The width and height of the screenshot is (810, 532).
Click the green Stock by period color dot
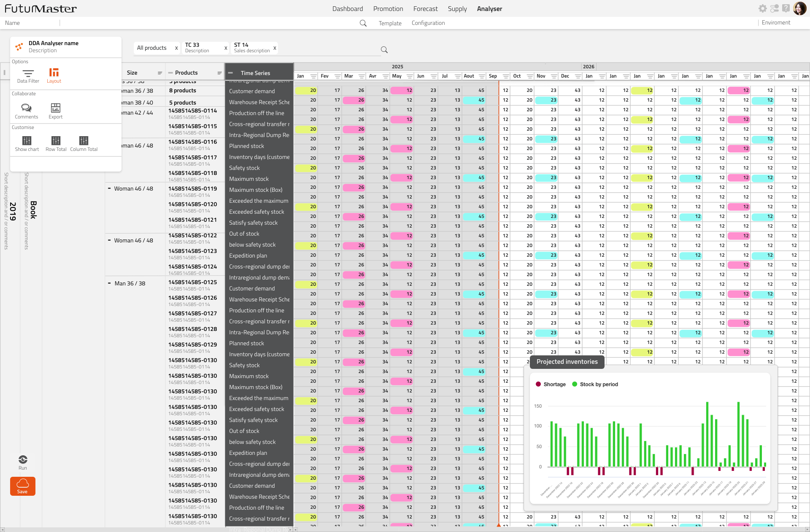point(574,384)
